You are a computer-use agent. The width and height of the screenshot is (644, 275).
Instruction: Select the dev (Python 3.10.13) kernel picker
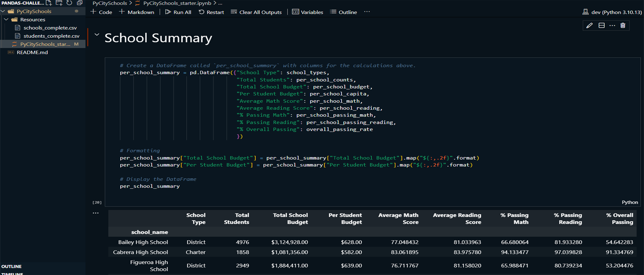pyautogui.click(x=612, y=12)
